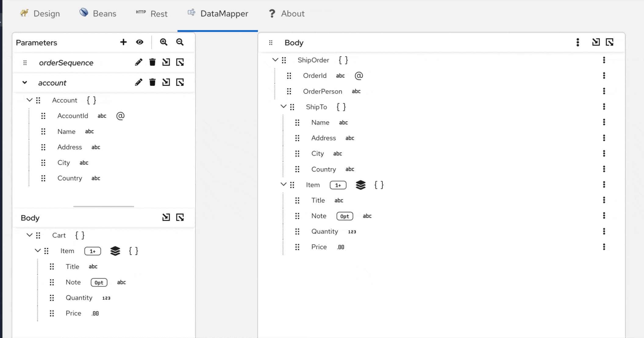This screenshot has width=644, height=338.
Task: Click the Opt badge on target Note
Action: point(345,216)
